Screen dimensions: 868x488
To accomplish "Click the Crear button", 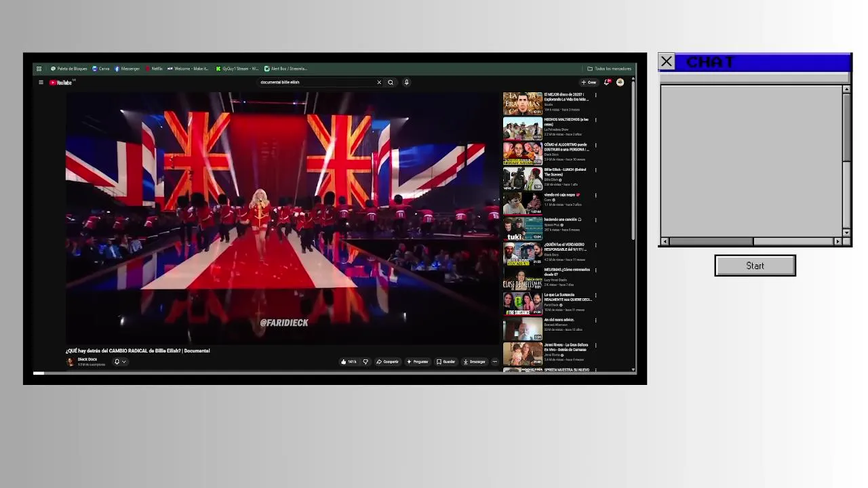I will pyautogui.click(x=589, y=83).
